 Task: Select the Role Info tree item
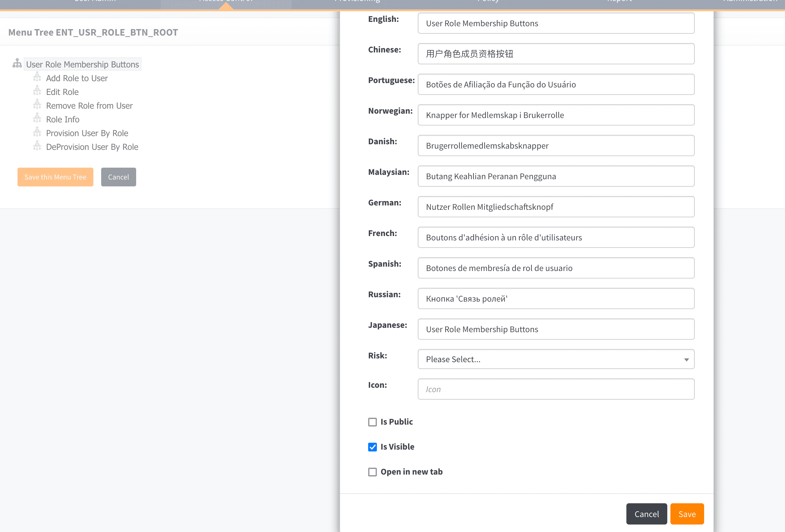pos(62,119)
